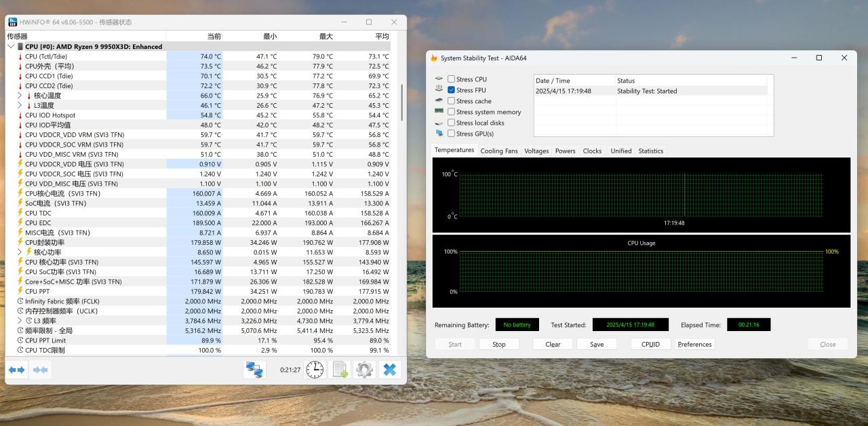Start logging with the document-plus icon

[x=340, y=370]
